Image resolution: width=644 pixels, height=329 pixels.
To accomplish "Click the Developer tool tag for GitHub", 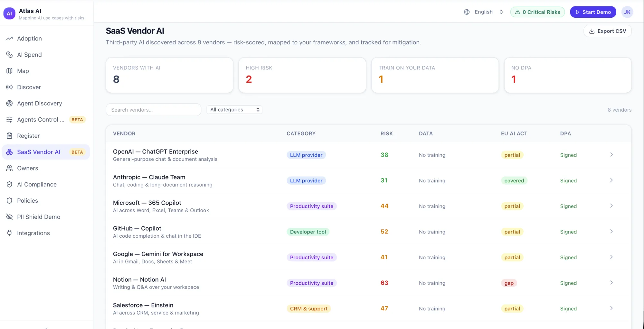I will (308, 232).
